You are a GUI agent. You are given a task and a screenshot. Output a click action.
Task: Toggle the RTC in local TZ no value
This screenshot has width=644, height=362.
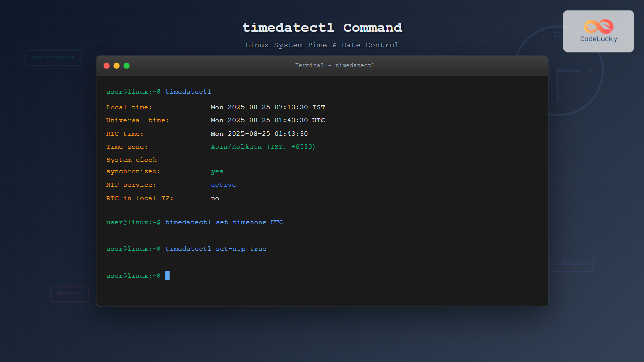[215, 198]
